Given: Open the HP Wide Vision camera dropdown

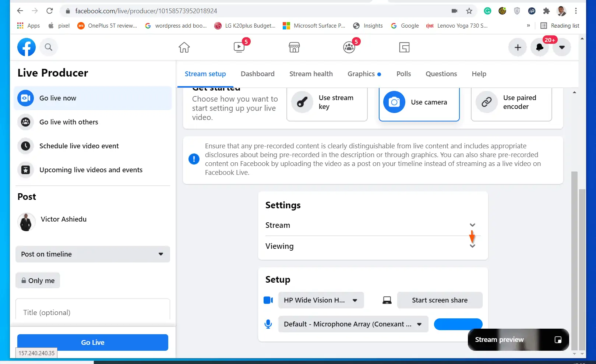Looking at the screenshot, I should [x=321, y=300].
